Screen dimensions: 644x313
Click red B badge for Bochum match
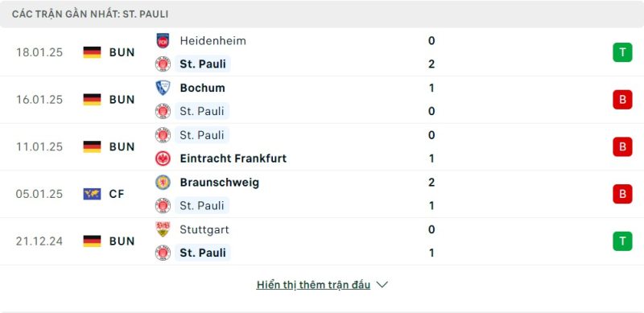622,100
